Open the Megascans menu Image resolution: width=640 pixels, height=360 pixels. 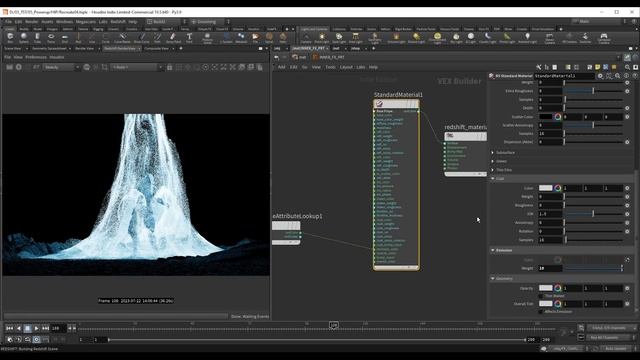pyautogui.click(x=85, y=22)
